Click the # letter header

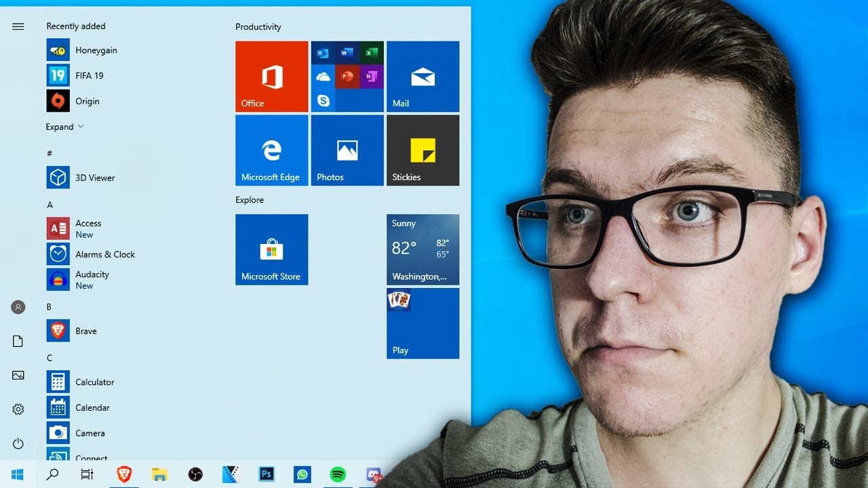(50, 153)
